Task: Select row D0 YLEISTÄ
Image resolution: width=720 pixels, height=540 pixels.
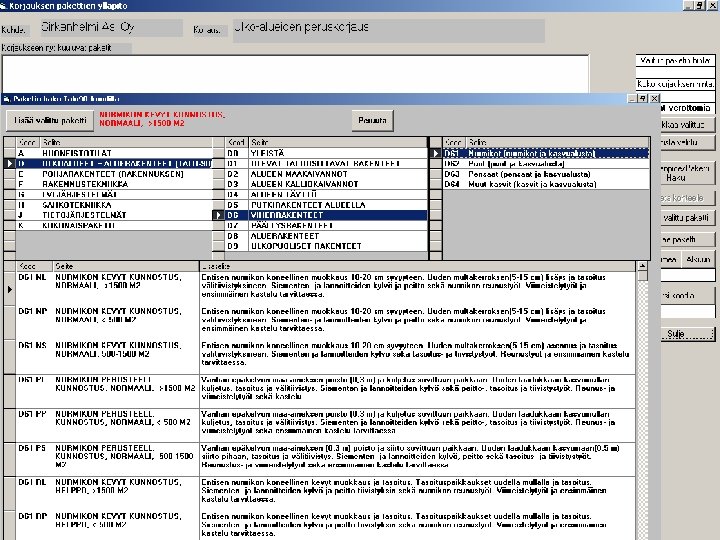Action: point(326,153)
